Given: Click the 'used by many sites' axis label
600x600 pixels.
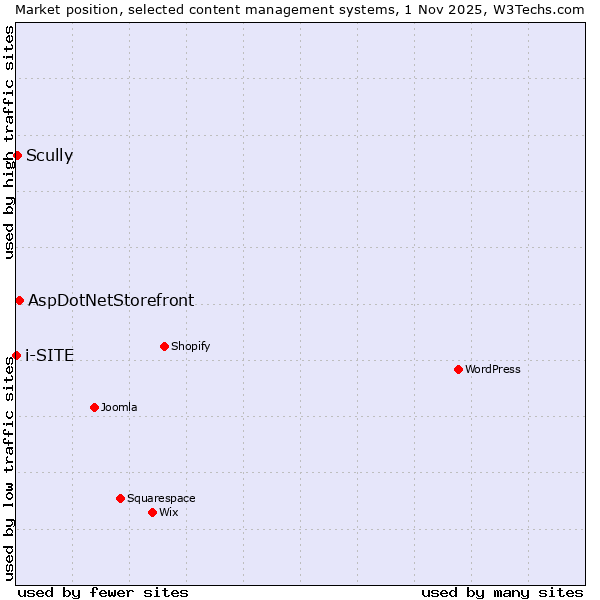Looking at the screenshot, I should tap(502, 592).
